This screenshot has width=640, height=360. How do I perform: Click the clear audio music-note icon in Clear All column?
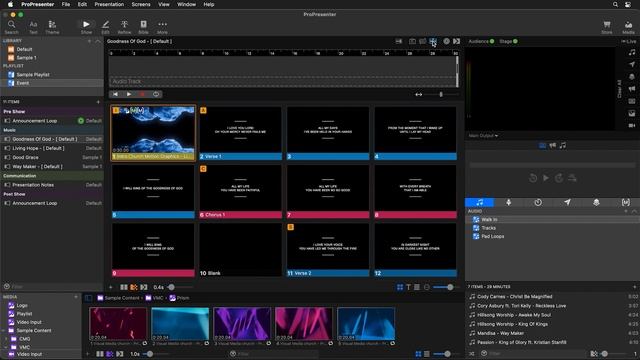tap(632, 52)
